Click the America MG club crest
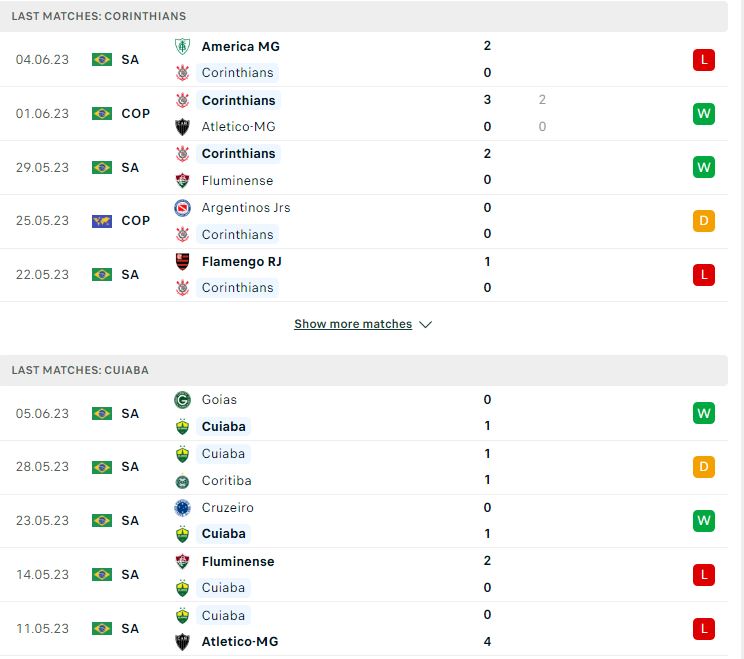Viewport: 744px width, 659px height. click(182, 46)
